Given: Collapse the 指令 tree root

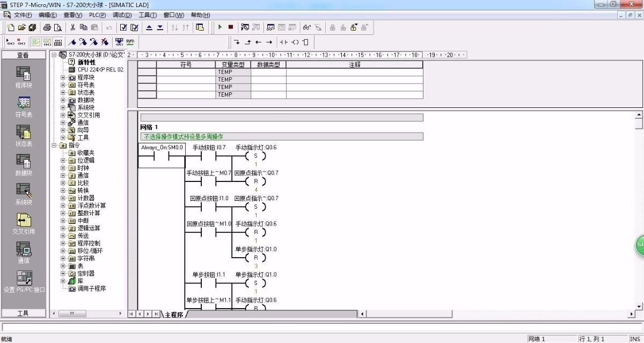Looking at the screenshot, I should [54, 145].
